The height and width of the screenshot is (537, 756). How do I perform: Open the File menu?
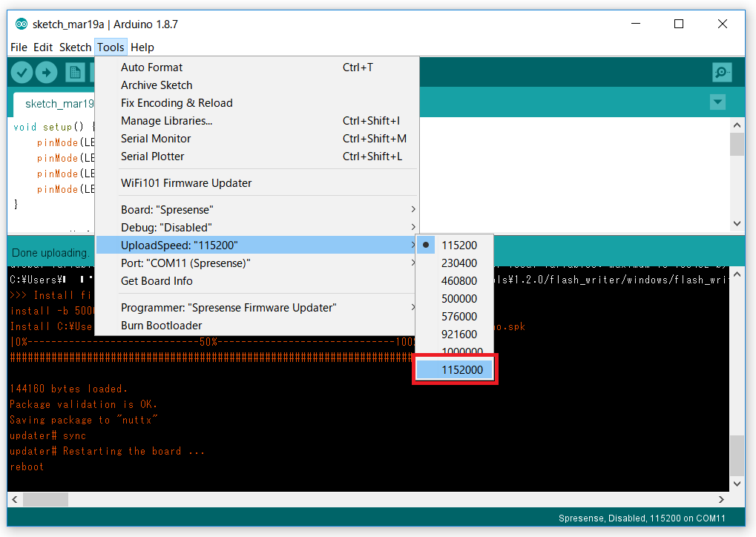coord(19,47)
